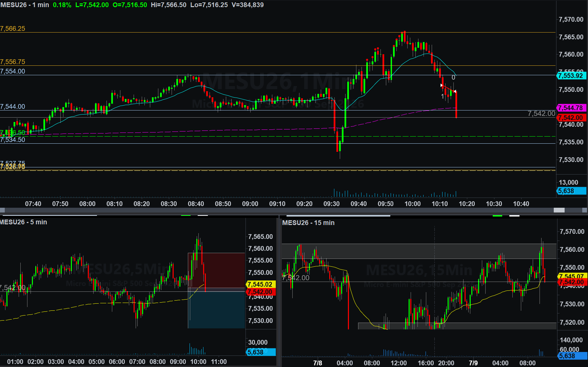Grab the horizontal scrollbar thumb of the 1 min chart
The height and width of the screenshot is (367, 588).
(x=559, y=210)
